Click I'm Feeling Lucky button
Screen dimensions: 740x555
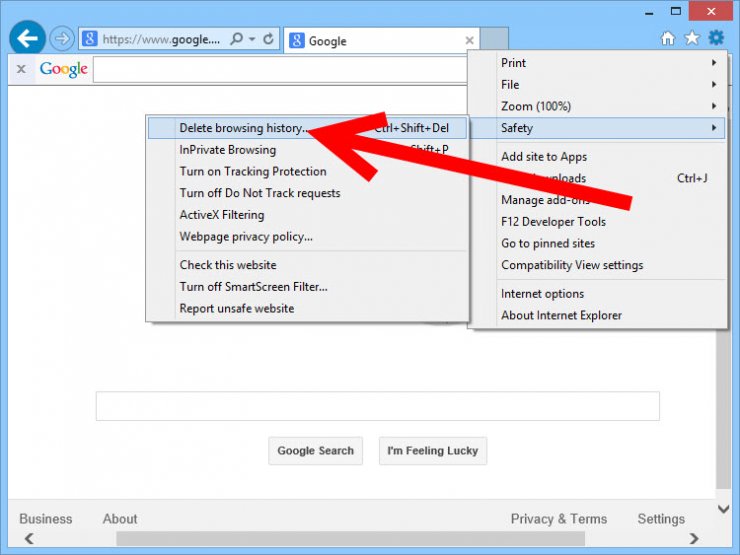433,451
